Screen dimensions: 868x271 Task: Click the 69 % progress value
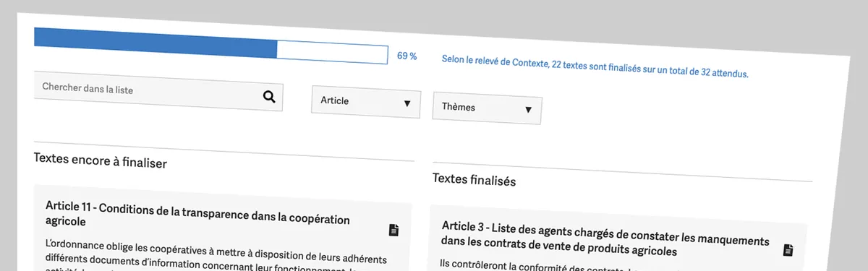407,56
